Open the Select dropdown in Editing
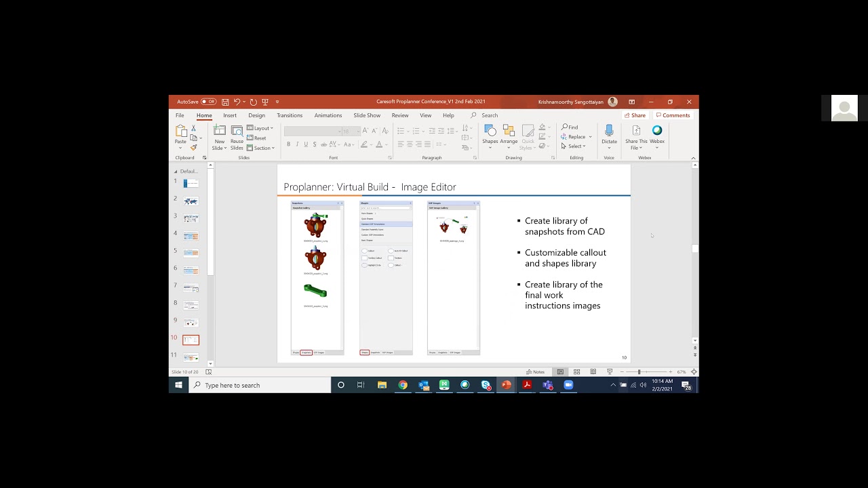This screenshot has width=868, height=488. pyautogui.click(x=574, y=146)
